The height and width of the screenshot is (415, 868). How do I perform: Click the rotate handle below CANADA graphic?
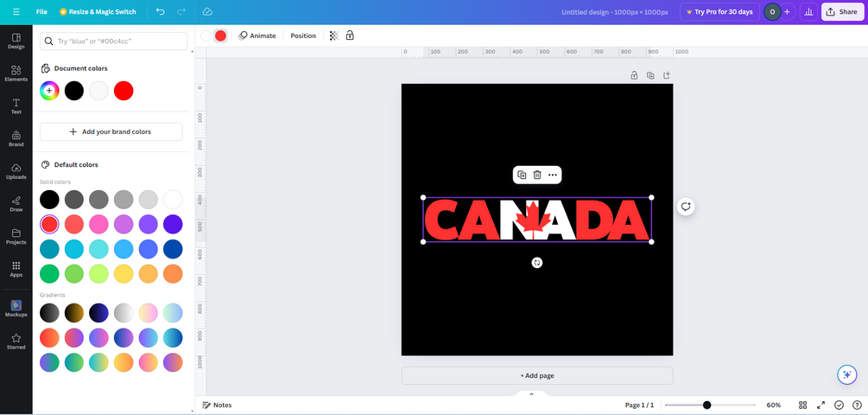point(537,263)
